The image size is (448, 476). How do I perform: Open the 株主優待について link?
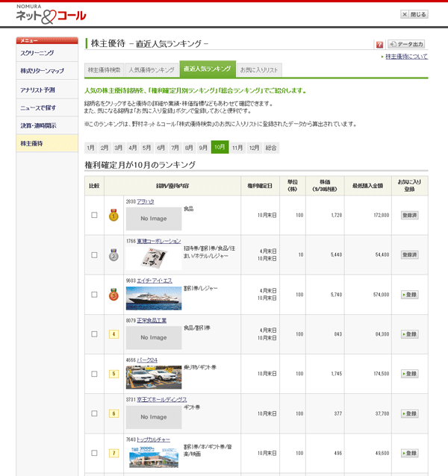click(x=406, y=57)
